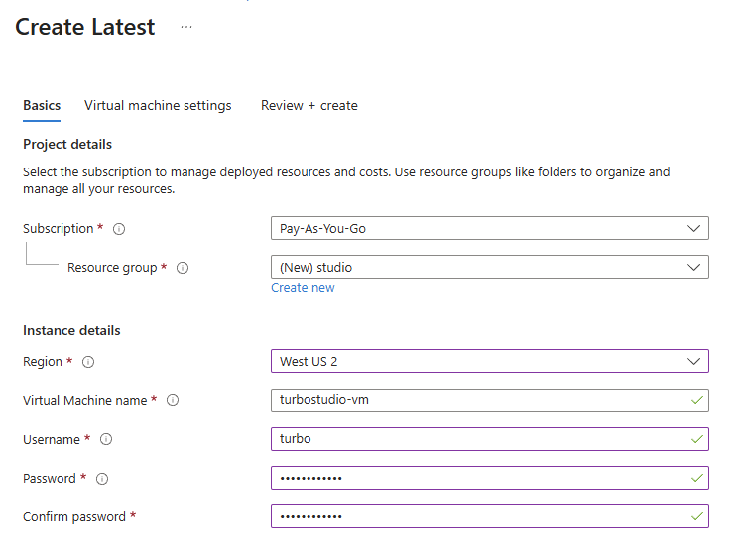Image resolution: width=742 pixels, height=560 pixels.
Task: Click inside the Confirm password field
Action: 476,516
